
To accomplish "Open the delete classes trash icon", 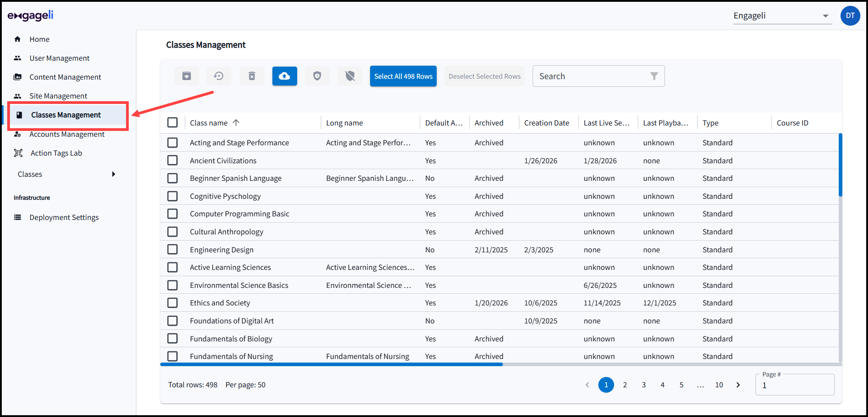I will (x=252, y=76).
